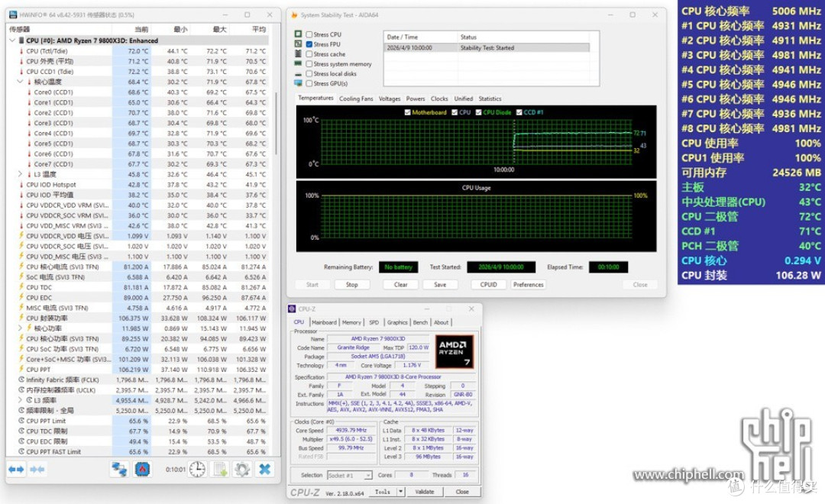
Task: Click HWiNFO blue X close sensors icon
Action: [x=264, y=469]
